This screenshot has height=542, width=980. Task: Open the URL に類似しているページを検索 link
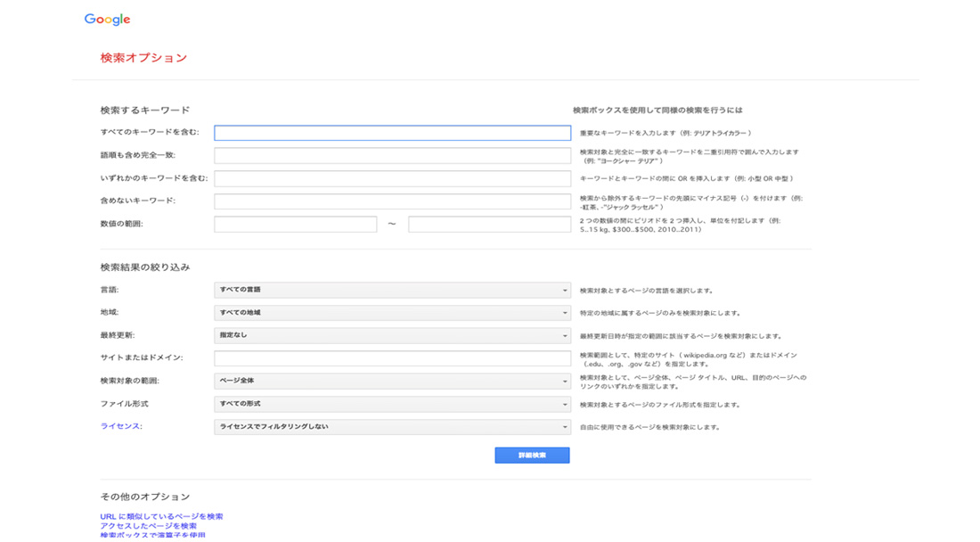(x=161, y=517)
